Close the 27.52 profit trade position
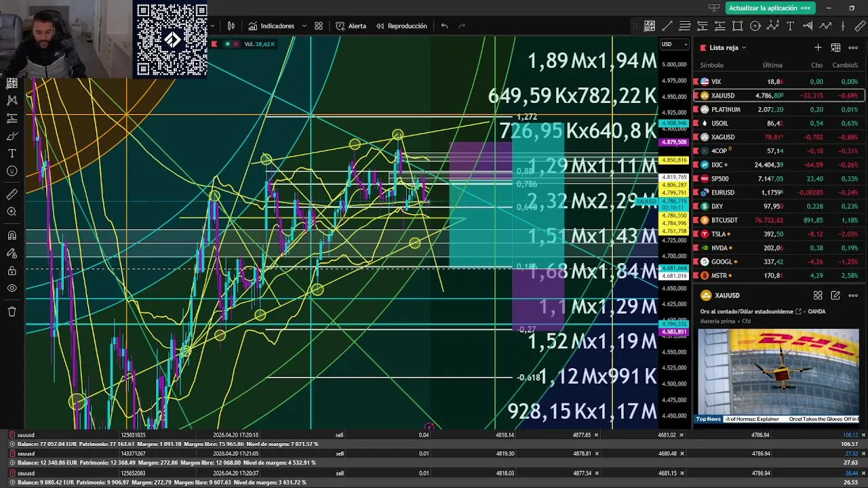The image size is (868, 488). click(865, 453)
